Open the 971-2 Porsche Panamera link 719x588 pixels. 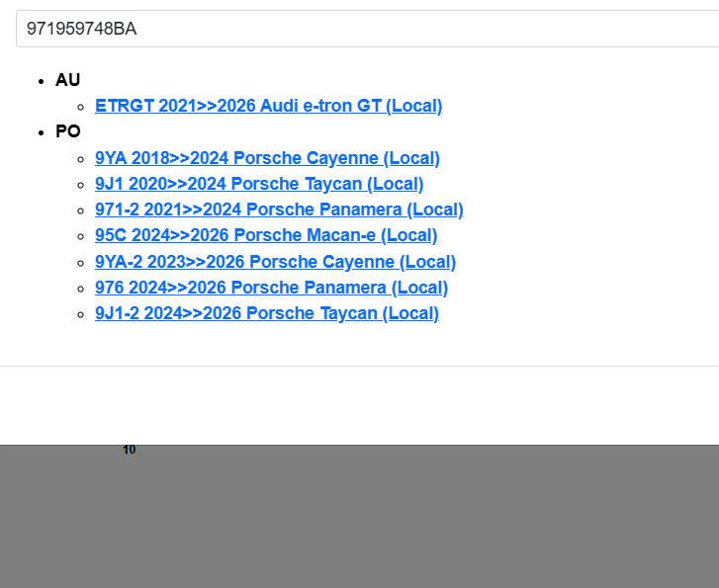tap(279, 210)
